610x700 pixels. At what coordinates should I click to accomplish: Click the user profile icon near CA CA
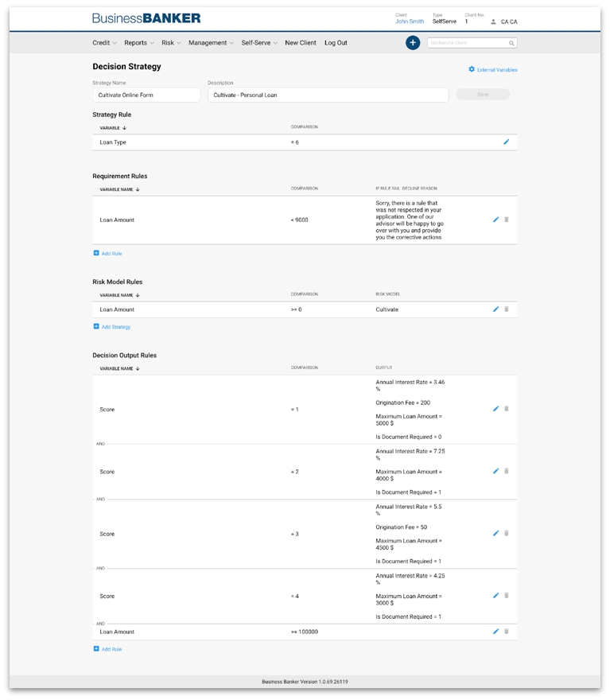pos(493,21)
